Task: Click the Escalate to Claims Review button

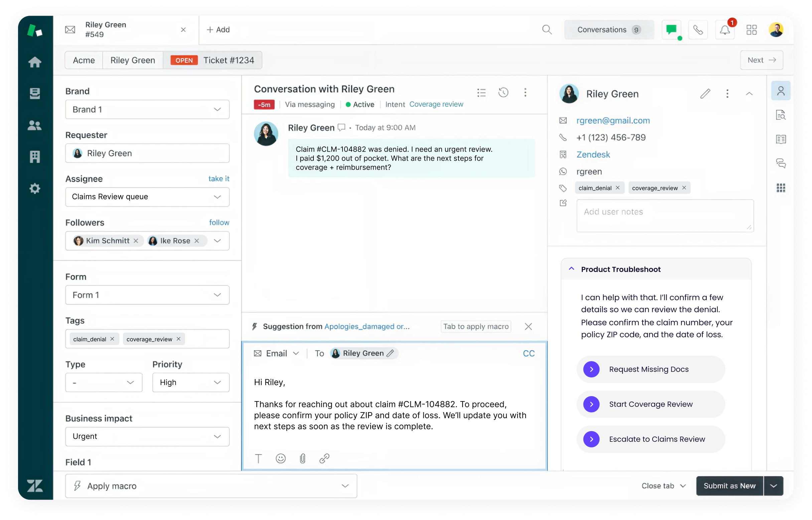Action: coord(650,439)
